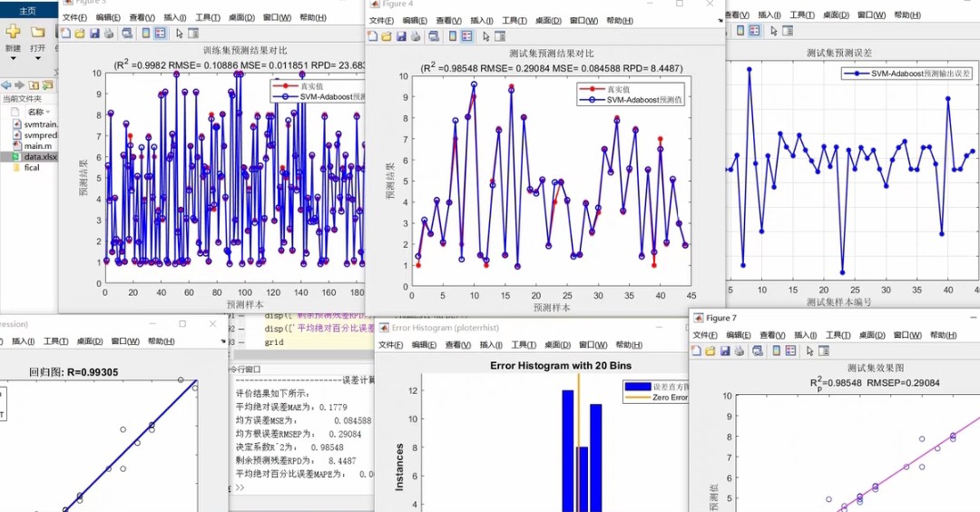Viewport: 980px width, 512px height.
Task: Open Property Inspector icon in Figure 4 toolbar
Action: [500, 36]
